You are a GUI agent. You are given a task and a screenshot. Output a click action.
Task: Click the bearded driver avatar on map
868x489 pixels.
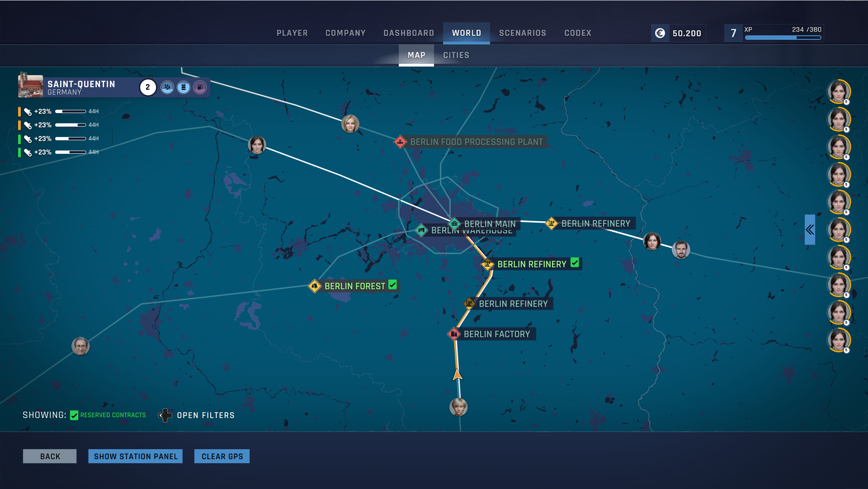[681, 250]
